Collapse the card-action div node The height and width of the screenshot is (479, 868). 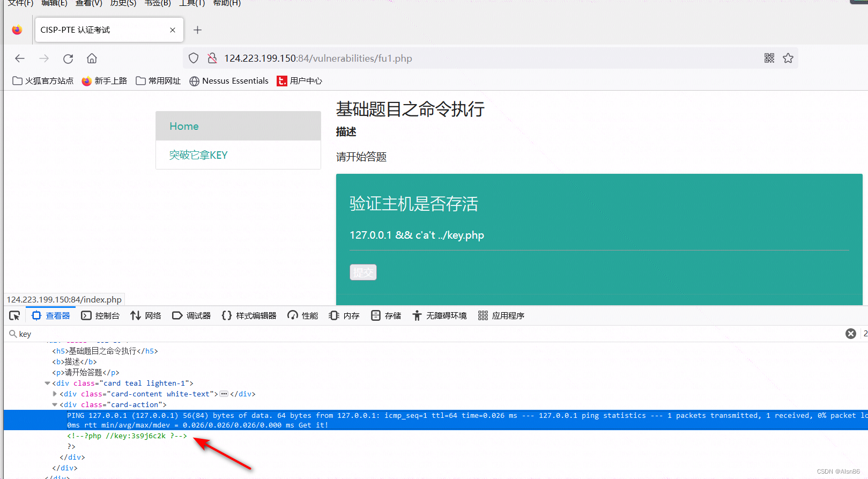coord(55,405)
